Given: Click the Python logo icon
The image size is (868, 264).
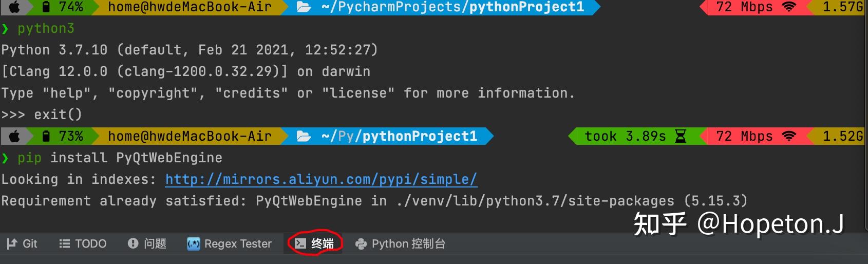Looking at the screenshot, I should 362,244.
